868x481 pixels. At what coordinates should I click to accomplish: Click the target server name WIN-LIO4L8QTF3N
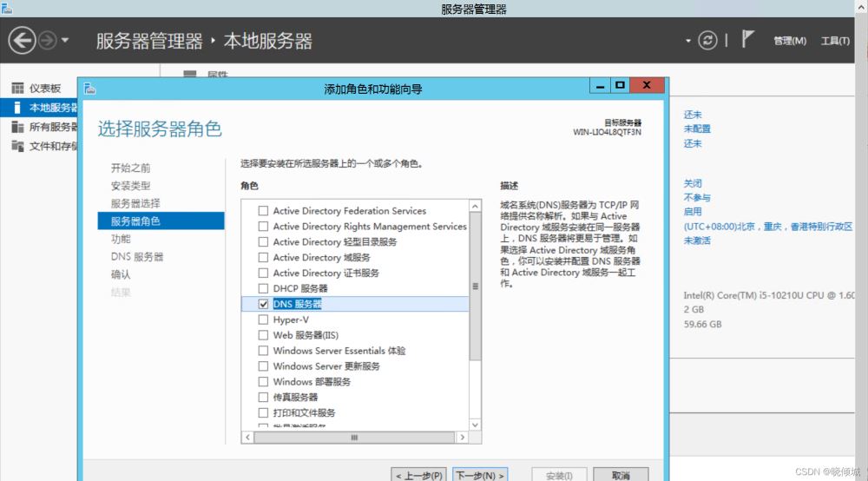607,132
